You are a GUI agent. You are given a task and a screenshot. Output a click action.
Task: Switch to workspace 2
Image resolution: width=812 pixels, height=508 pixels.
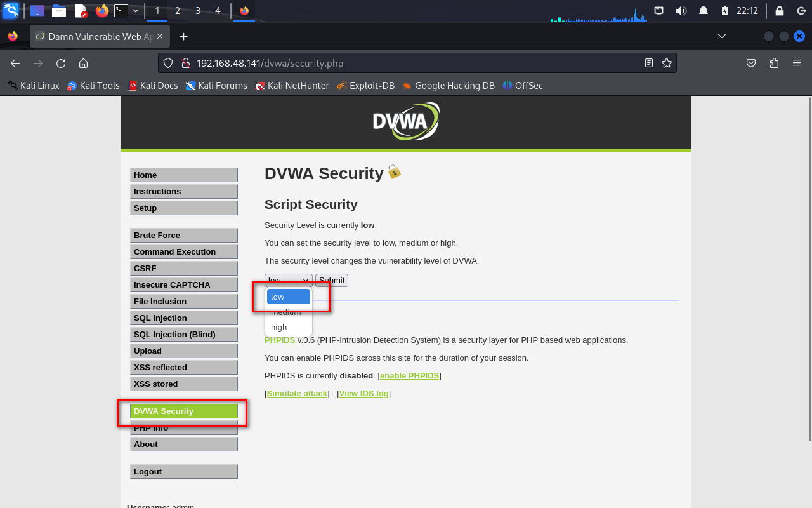click(177, 11)
